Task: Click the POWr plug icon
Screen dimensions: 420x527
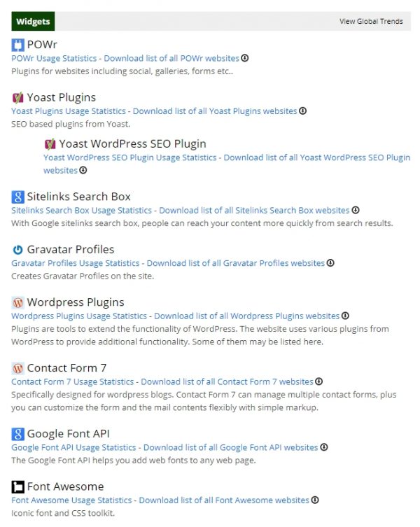Action: pos(18,45)
